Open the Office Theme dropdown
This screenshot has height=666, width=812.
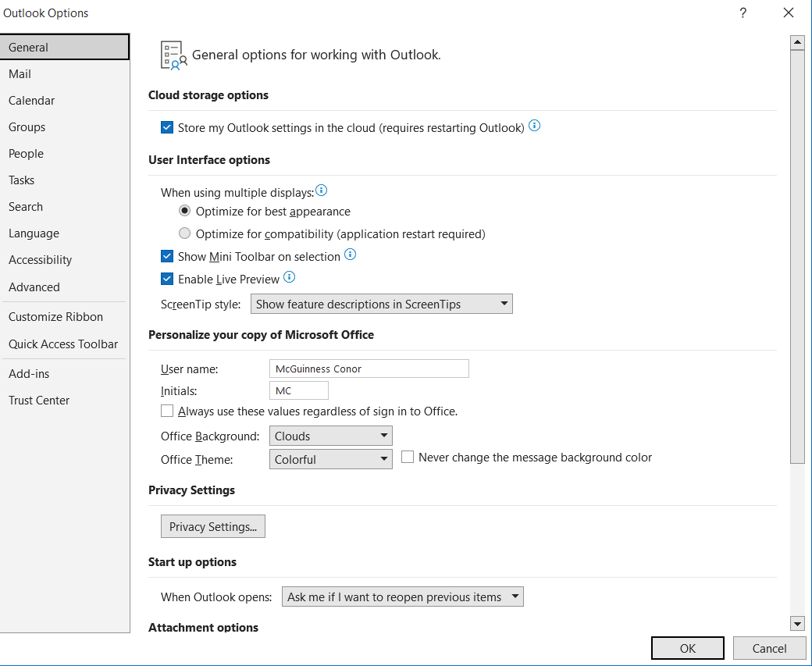(331, 459)
